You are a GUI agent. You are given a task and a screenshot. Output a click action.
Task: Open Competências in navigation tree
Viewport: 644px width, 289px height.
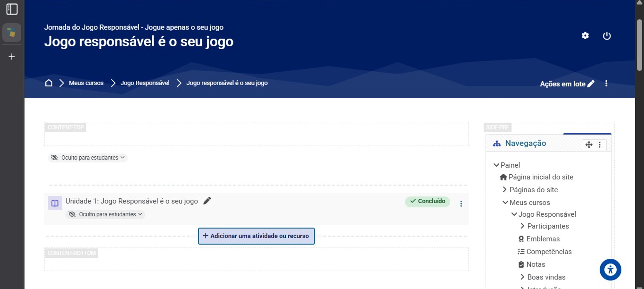pyautogui.click(x=549, y=252)
